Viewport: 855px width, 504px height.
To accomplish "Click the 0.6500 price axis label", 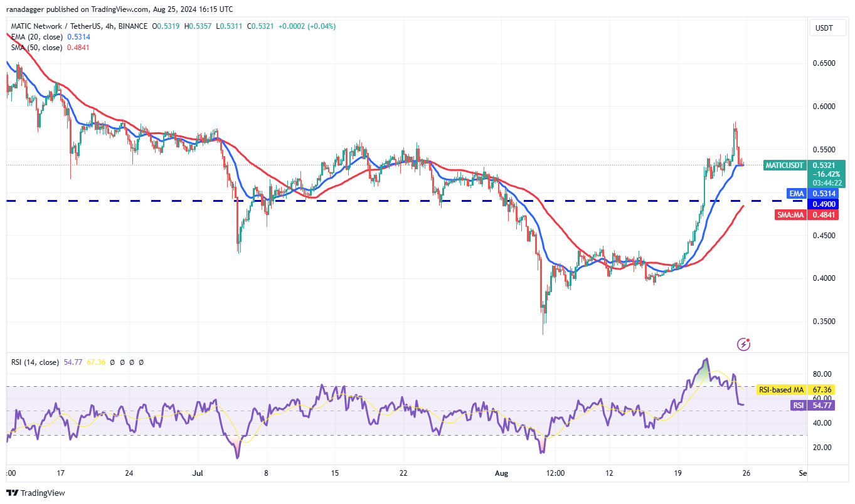I will 825,63.
